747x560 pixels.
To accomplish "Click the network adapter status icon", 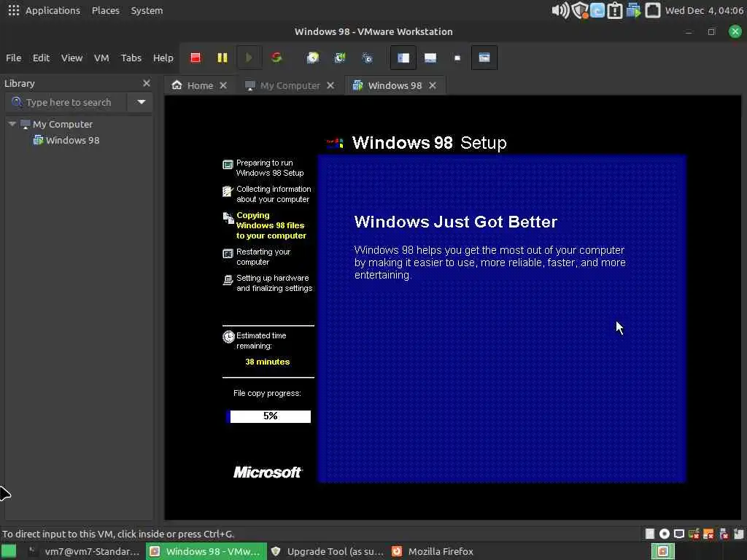I will point(679,534).
